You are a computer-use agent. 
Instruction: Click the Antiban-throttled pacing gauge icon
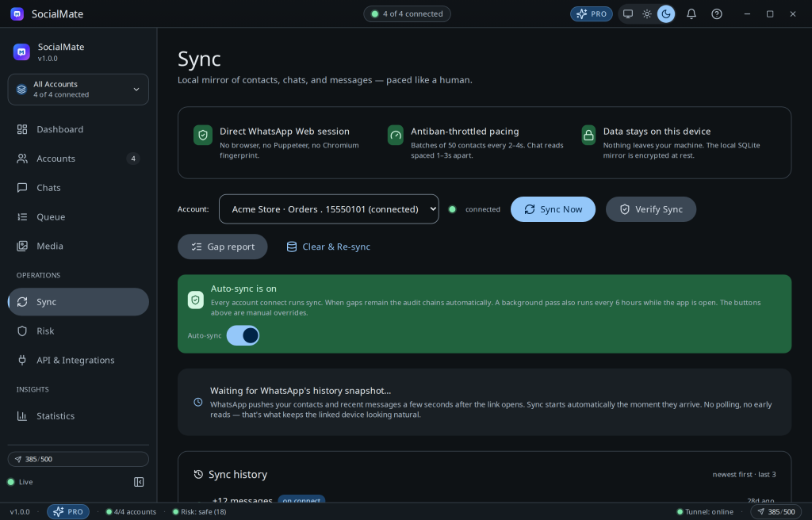(x=396, y=136)
